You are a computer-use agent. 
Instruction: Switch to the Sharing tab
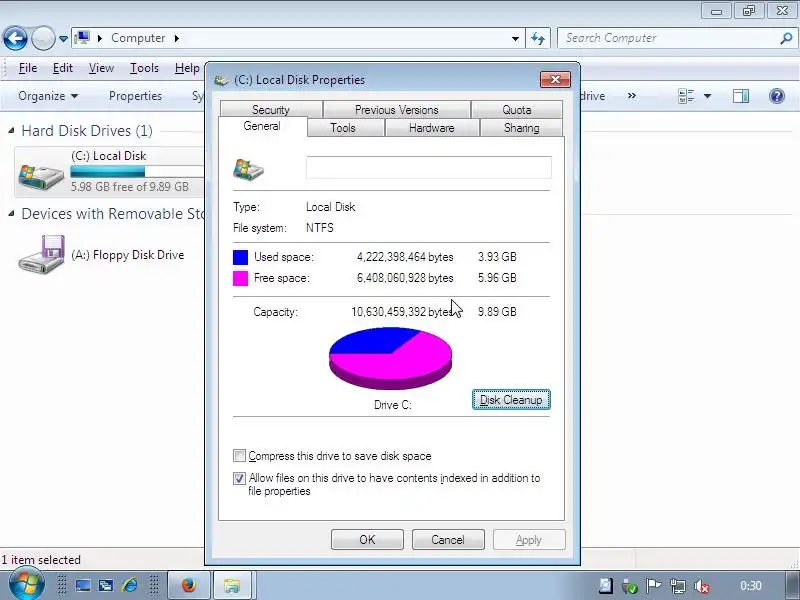click(521, 128)
